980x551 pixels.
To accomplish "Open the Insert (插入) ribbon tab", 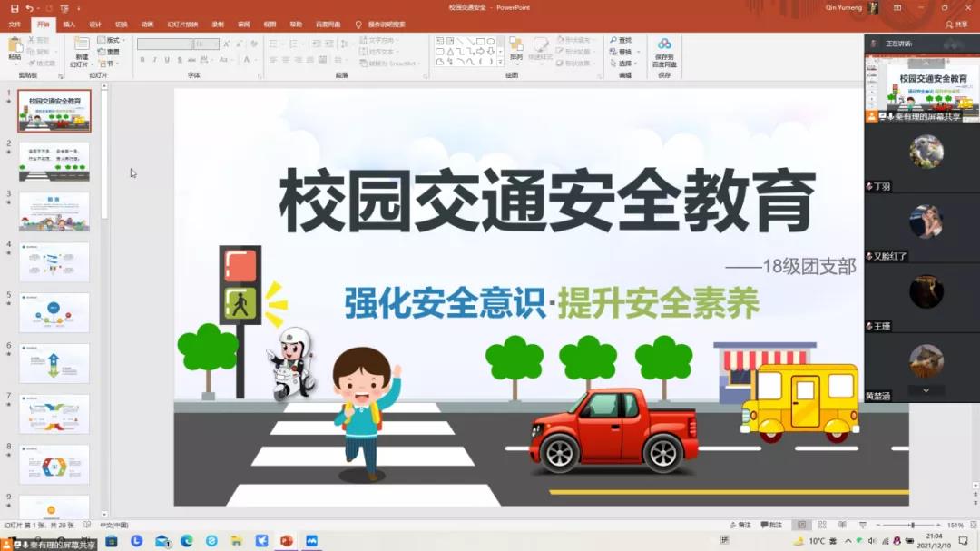I will pyautogui.click(x=69, y=25).
